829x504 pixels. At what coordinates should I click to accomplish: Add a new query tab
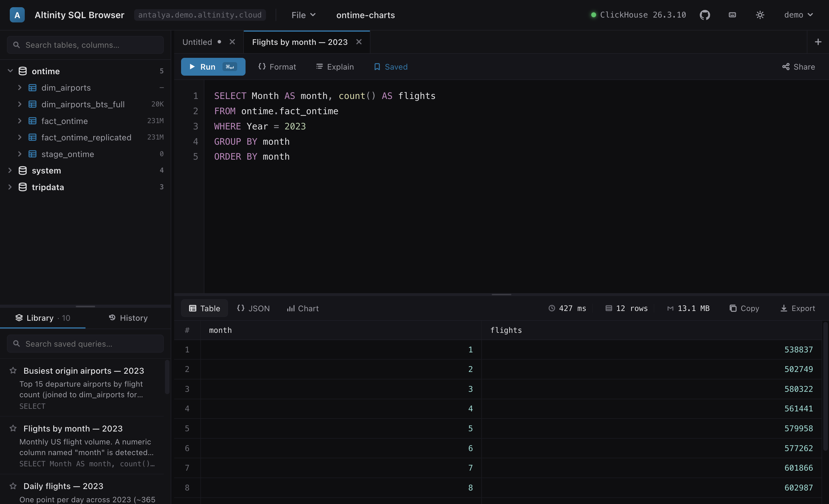[x=818, y=42]
